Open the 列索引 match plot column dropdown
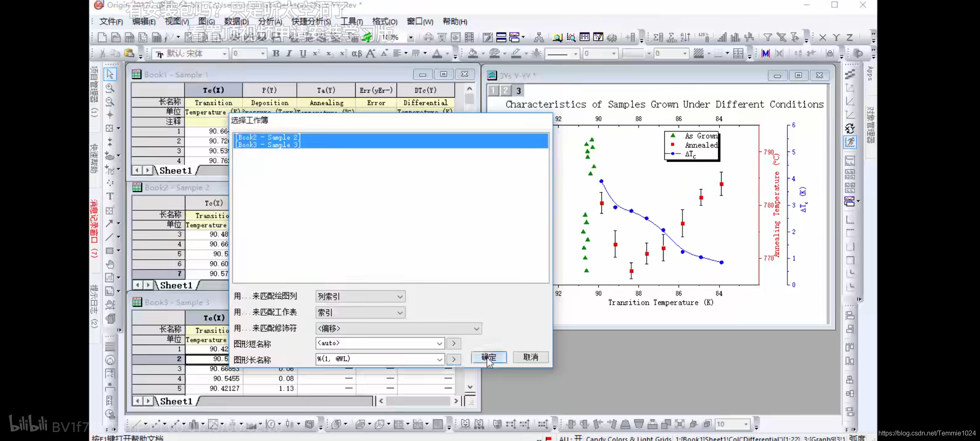The width and height of the screenshot is (980, 441). [360, 296]
